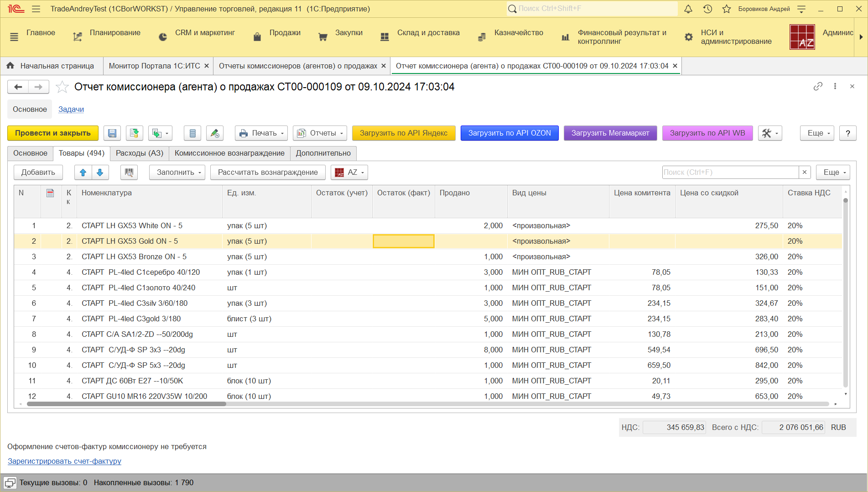This screenshot has width=868, height=492.
Task: Move the row up with blue arrow
Action: [83, 173]
